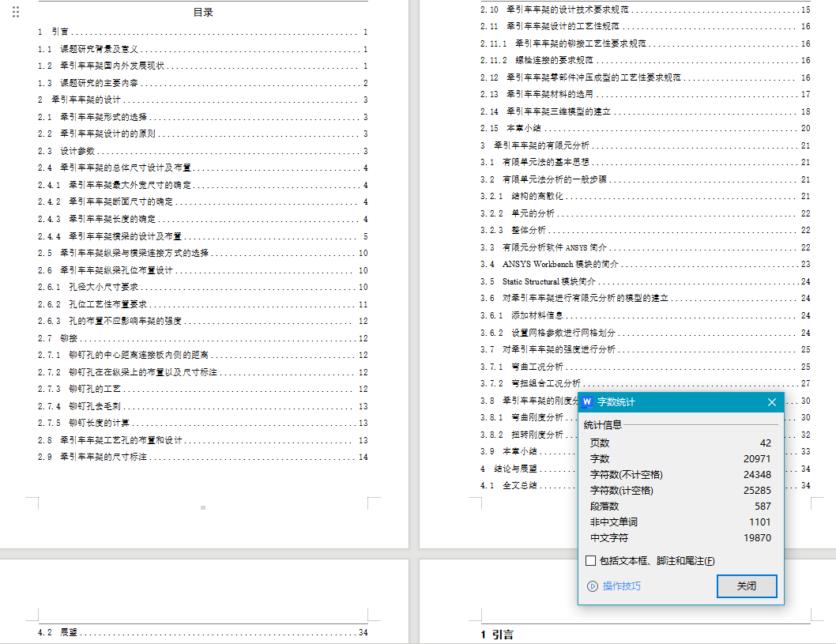Viewport: 836px width, 644px height.
Task: Click the 中文字符 label
Action: [x=609, y=538]
